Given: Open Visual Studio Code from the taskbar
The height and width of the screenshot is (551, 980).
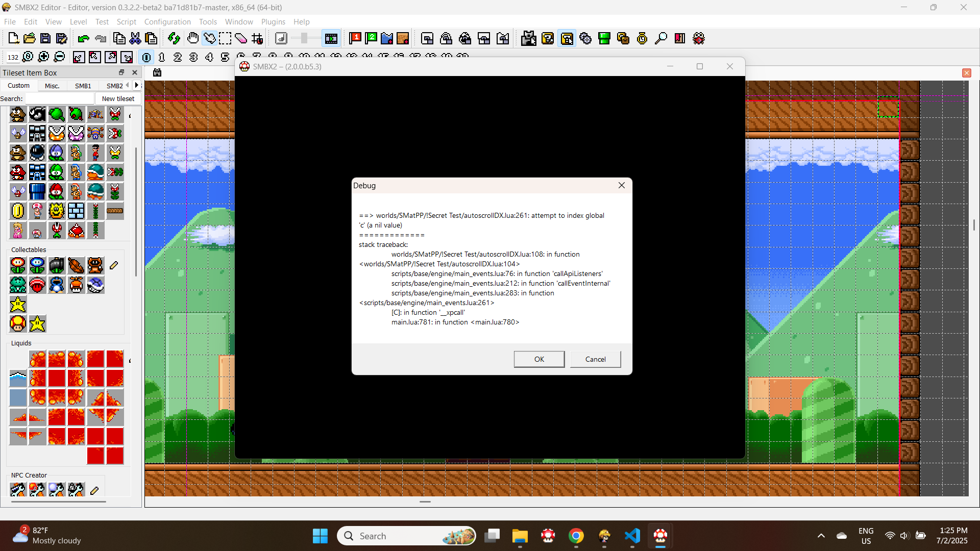Looking at the screenshot, I should [x=632, y=536].
